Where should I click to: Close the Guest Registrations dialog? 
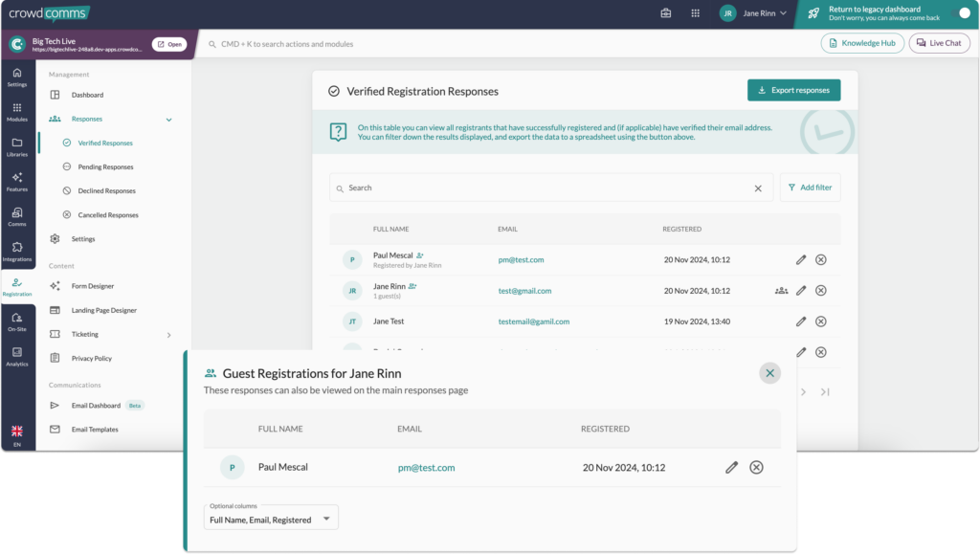[769, 373]
